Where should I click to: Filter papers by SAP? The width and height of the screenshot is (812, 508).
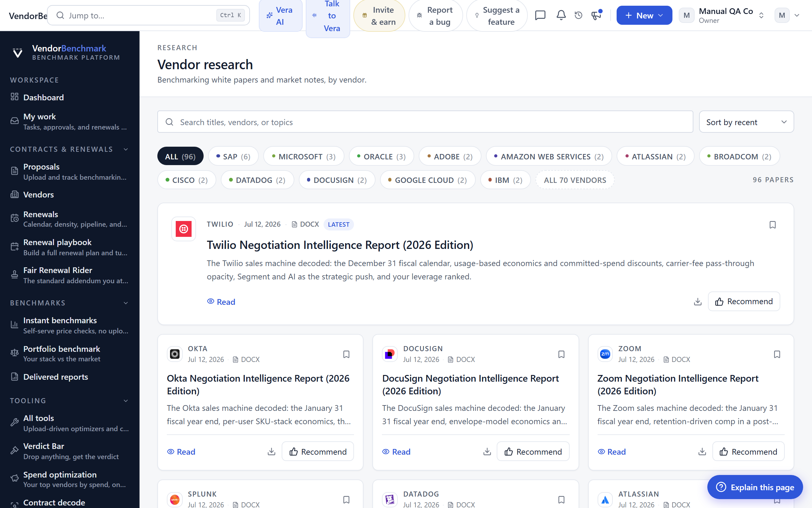click(233, 157)
